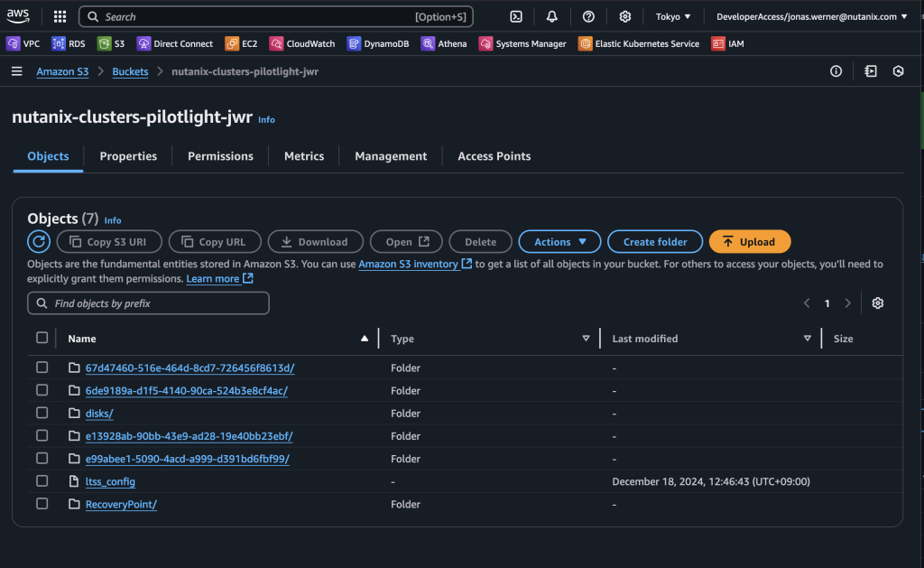Check the 67d47460-516e folder row
Image resolution: width=924 pixels, height=568 pixels.
tap(42, 368)
